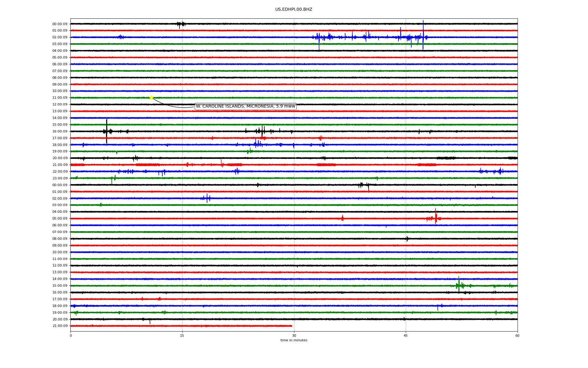Click the first 00:00:09 row label
The height and width of the screenshot is (368, 588).
coord(60,24)
